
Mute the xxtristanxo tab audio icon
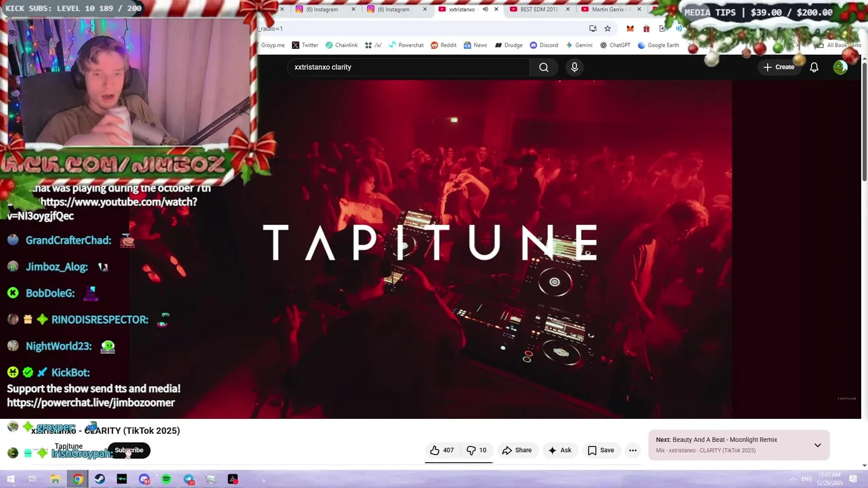coord(485,9)
